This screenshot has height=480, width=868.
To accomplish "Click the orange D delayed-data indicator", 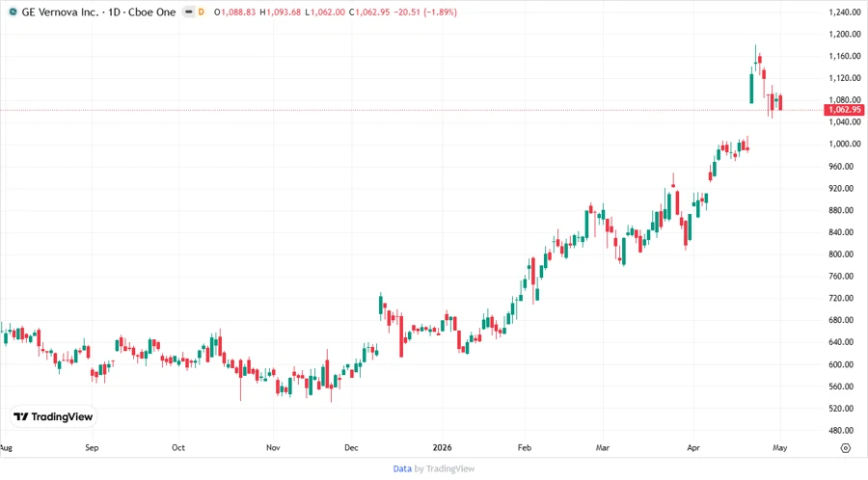I will (201, 12).
